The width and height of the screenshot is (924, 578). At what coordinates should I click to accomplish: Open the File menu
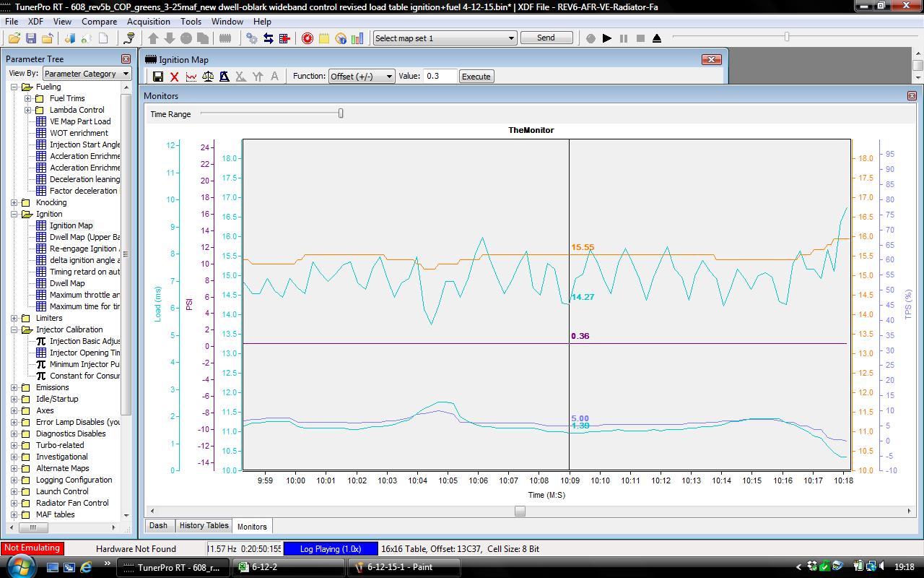12,22
